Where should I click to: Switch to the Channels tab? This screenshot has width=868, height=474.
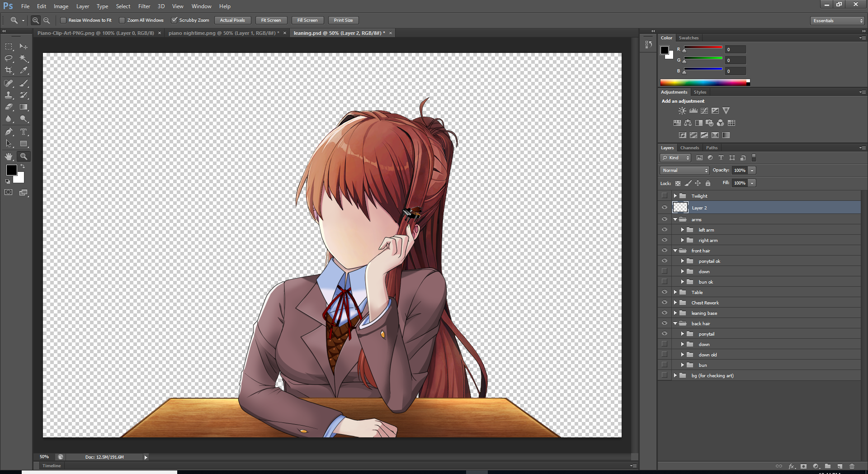click(x=689, y=148)
